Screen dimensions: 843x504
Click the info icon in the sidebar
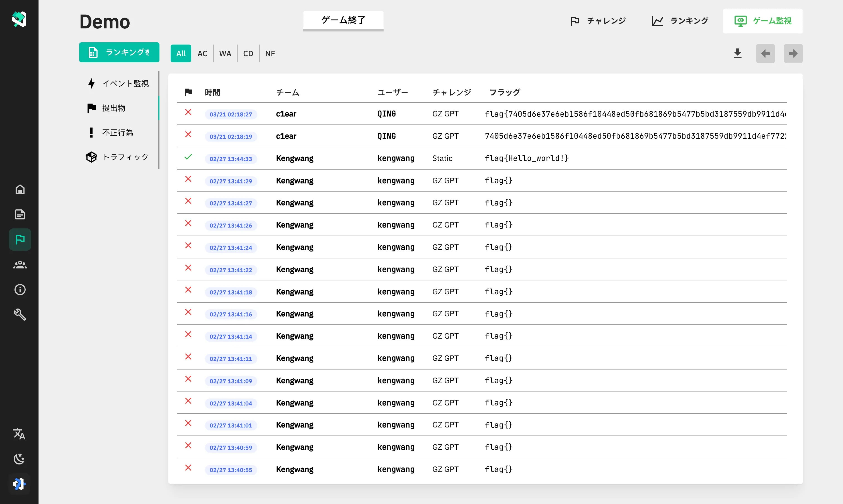(x=20, y=289)
